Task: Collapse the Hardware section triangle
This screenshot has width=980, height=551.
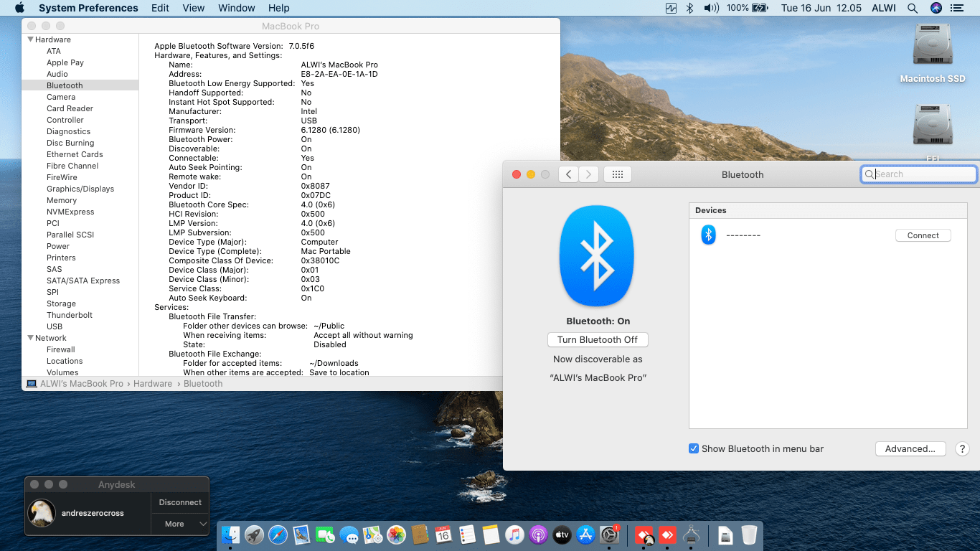Action: point(31,39)
